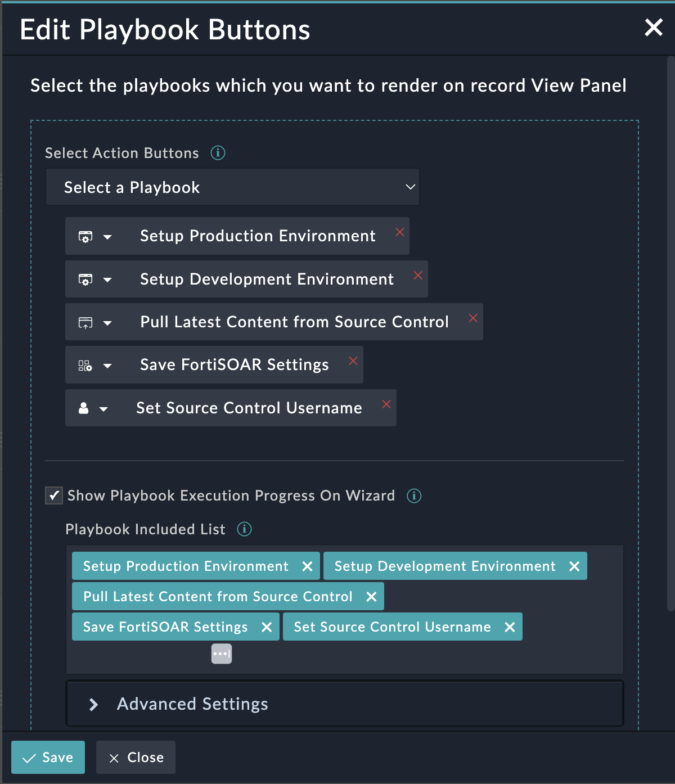The image size is (675, 784).
Task: Expand the Advanced Settings section
Action: click(94, 705)
